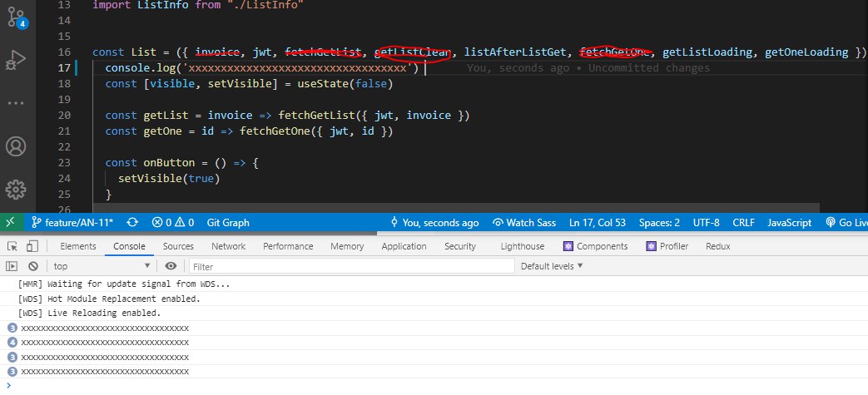Screen dimensions: 868x395
Task: Synchronize changes via sync icon
Action: [x=132, y=222]
